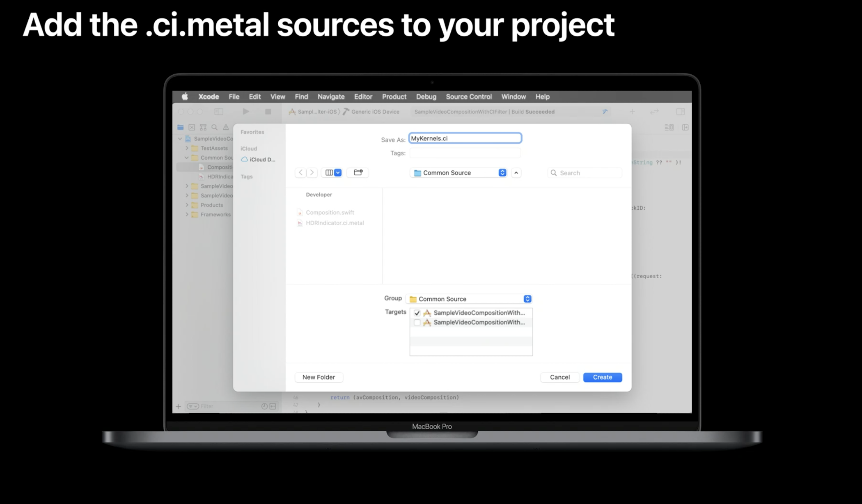Click the Cancel button
The width and height of the screenshot is (862, 504).
pyautogui.click(x=559, y=377)
